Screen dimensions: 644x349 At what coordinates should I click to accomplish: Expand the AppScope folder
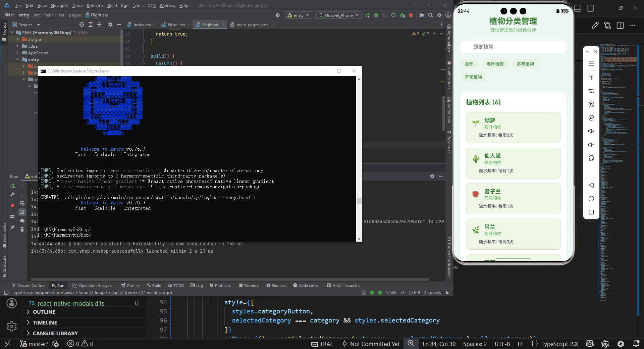pos(17,53)
